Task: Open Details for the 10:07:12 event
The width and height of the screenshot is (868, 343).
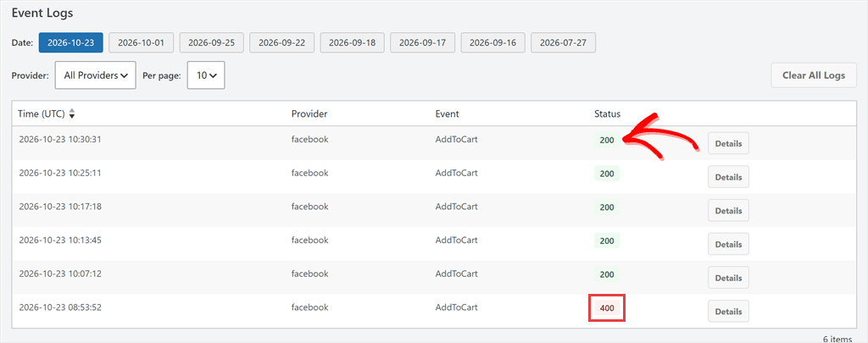Action: pyautogui.click(x=728, y=278)
